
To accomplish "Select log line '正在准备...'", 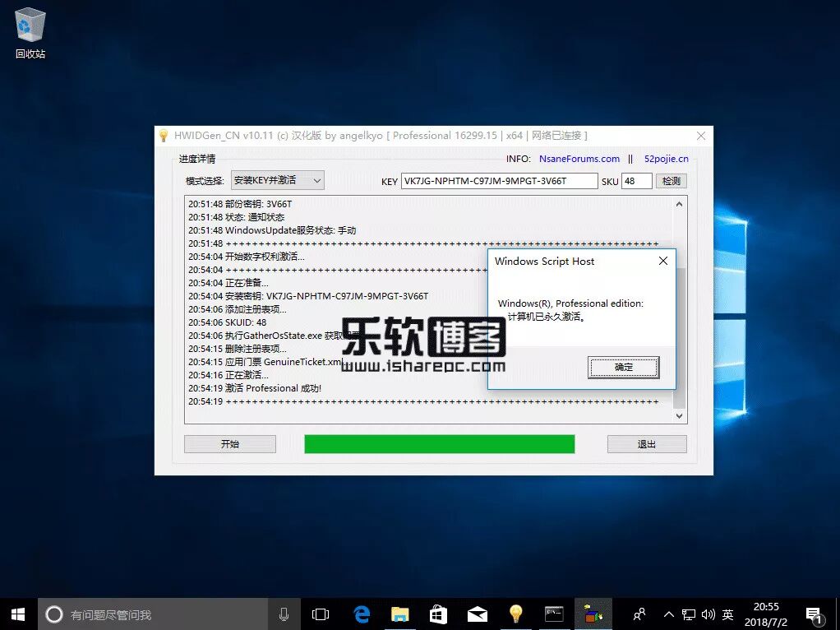I will coord(247,283).
